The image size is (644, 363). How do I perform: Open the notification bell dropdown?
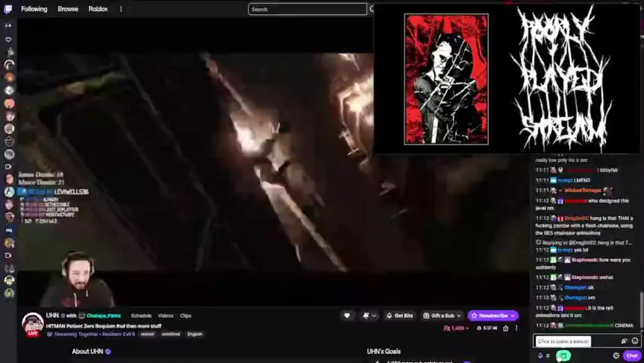click(x=369, y=316)
